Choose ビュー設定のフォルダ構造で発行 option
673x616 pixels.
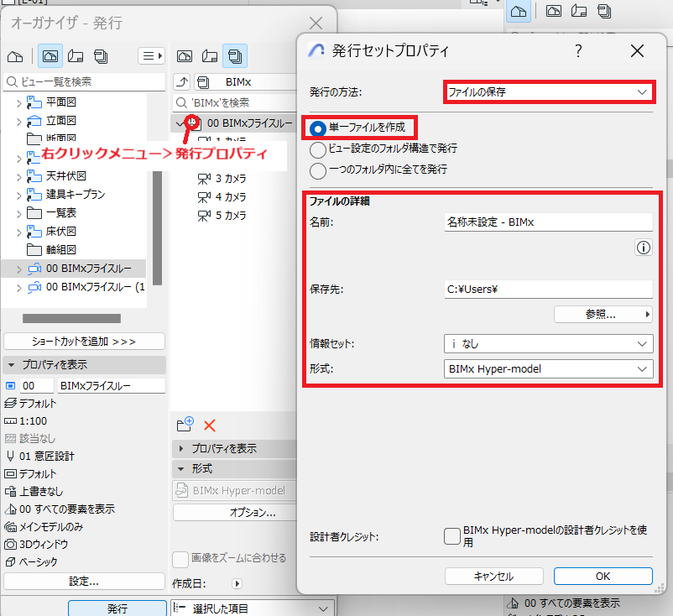318,150
